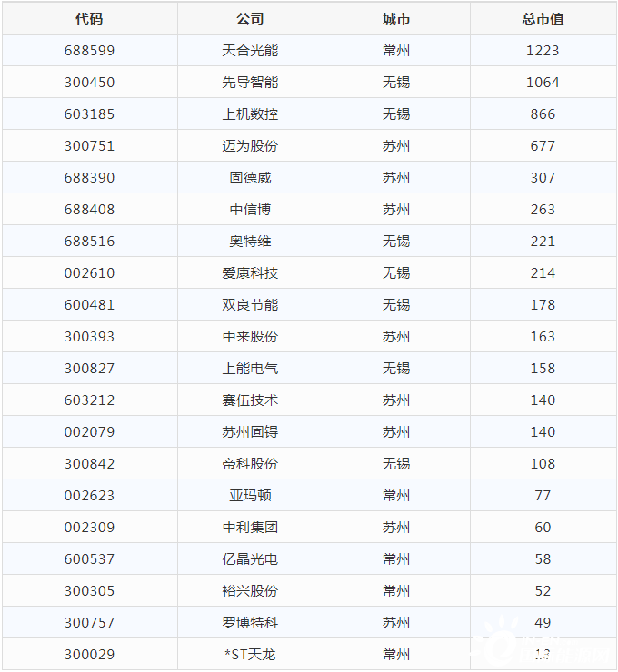Select company 帝科股份
Image resolution: width=618 pixels, height=672 pixels.
pos(251,463)
